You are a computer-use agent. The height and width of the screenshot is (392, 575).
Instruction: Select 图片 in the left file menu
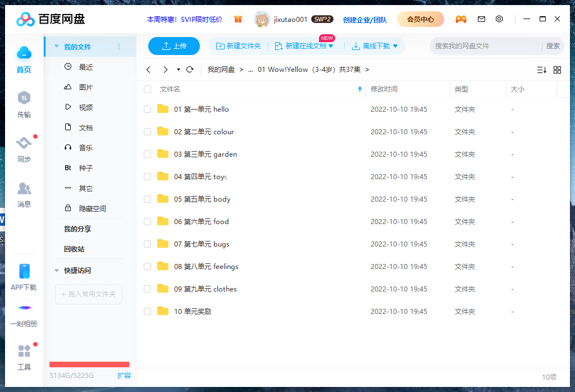pos(86,88)
